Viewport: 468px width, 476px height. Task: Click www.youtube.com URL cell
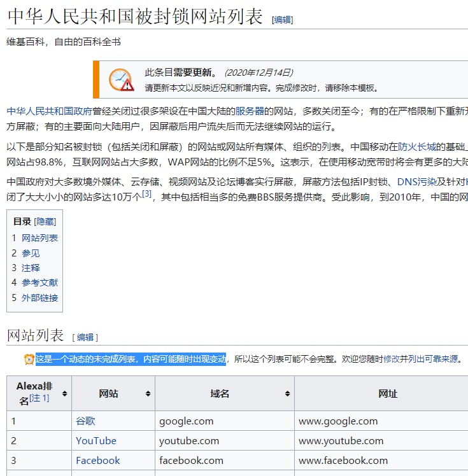tap(381, 440)
